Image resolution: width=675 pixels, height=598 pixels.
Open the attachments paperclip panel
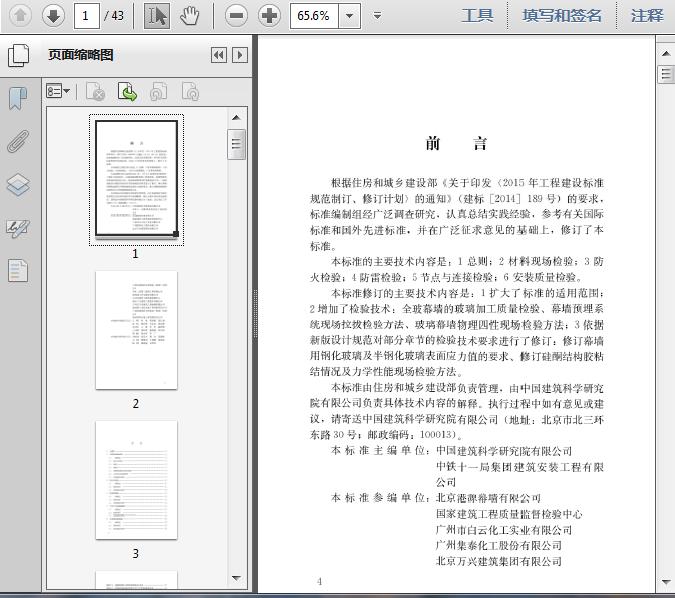click(x=18, y=141)
